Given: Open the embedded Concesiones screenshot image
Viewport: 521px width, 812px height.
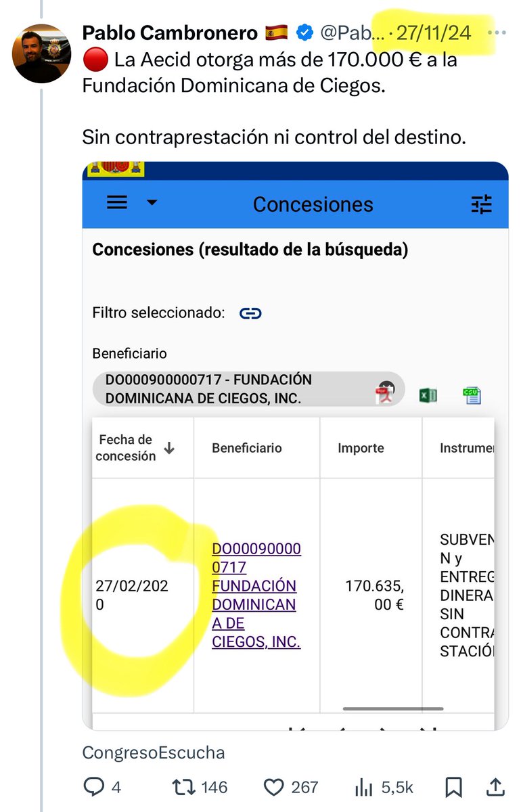Looking at the screenshot, I should tap(295, 445).
